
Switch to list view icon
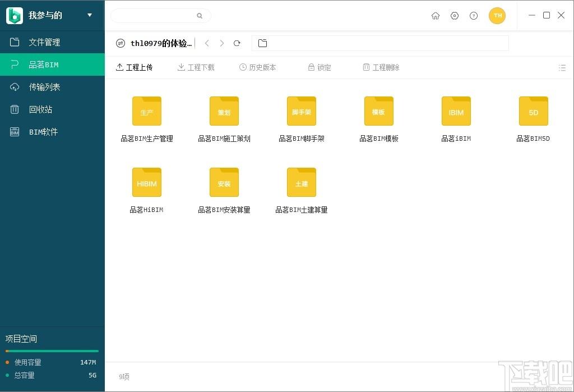coord(562,67)
